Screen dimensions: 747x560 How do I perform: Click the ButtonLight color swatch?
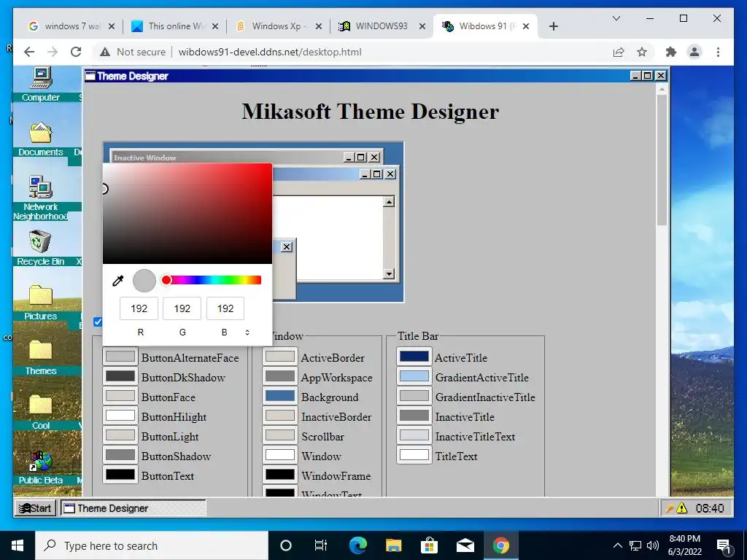pyautogui.click(x=120, y=435)
